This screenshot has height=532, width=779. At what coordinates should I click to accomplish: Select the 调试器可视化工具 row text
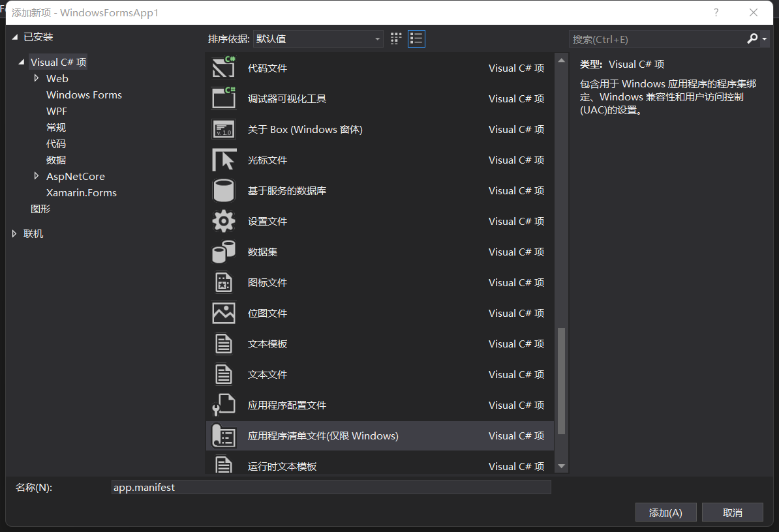coord(286,98)
